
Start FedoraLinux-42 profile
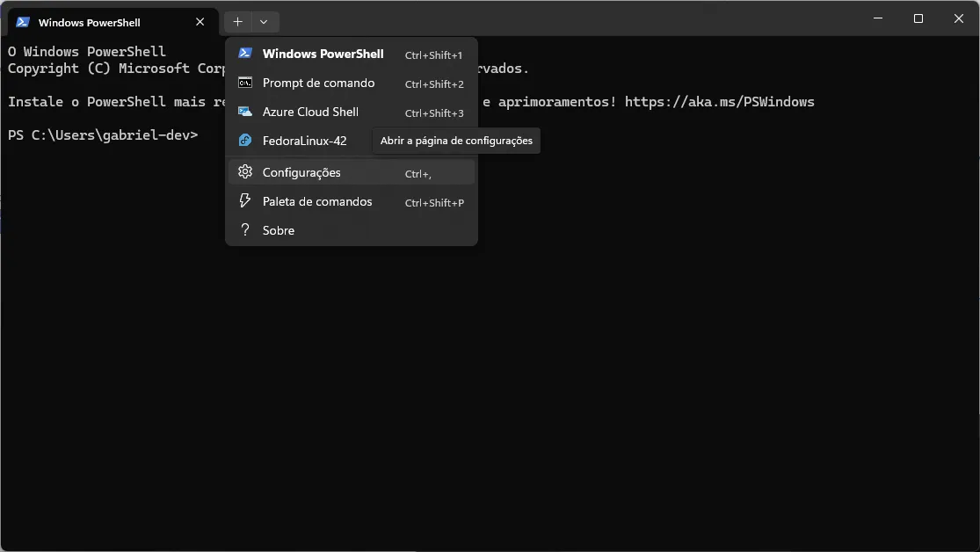pos(300,141)
